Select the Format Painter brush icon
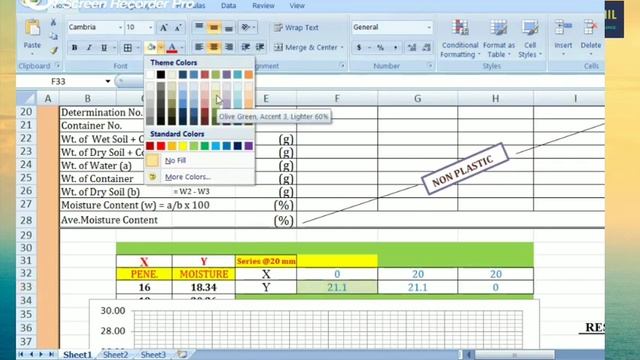 (x=53, y=50)
